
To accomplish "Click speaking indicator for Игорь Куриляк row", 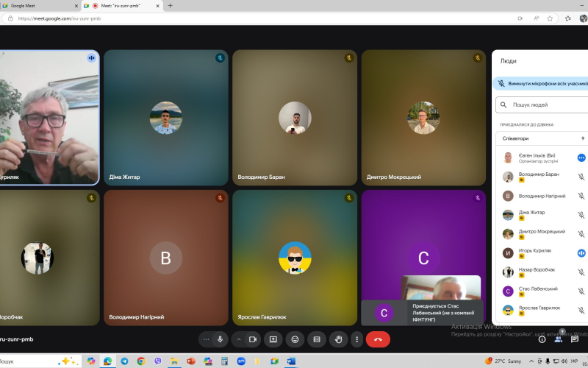I will pyautogui.click(x=581, y=253).
